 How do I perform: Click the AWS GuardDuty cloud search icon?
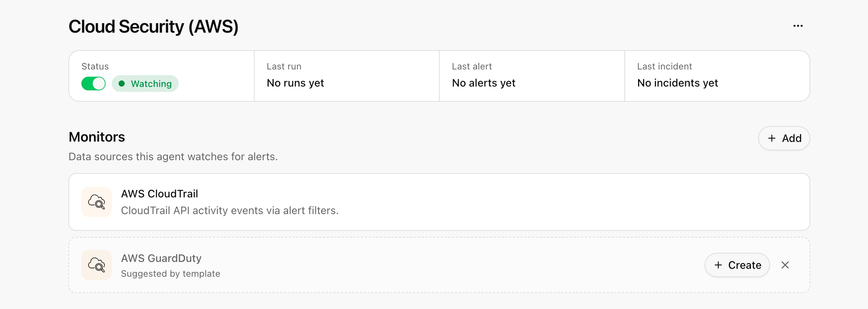pos(97,265)
